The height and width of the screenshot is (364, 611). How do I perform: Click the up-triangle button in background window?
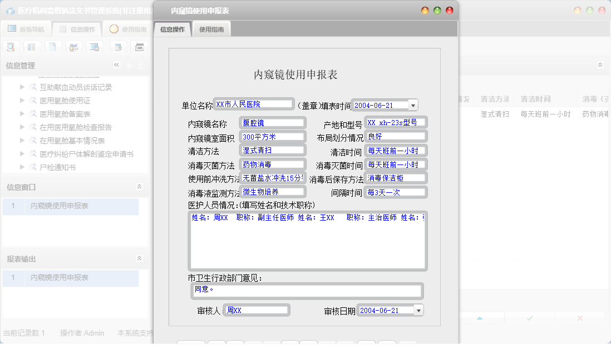(x=480, y=318)
